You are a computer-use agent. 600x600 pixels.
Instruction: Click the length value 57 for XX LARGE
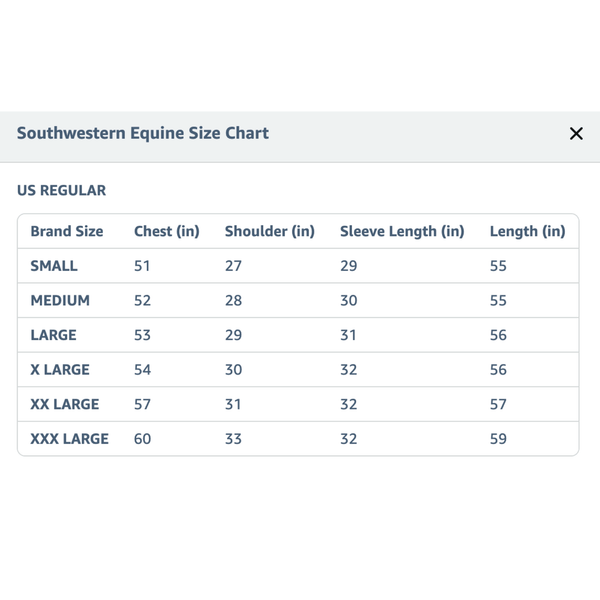[x=498, y=404]
